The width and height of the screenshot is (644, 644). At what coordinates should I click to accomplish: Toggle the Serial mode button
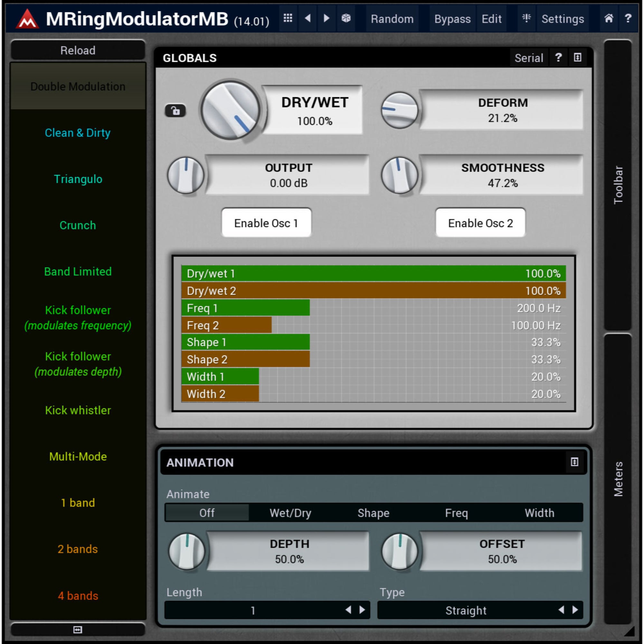coord(529,58)
